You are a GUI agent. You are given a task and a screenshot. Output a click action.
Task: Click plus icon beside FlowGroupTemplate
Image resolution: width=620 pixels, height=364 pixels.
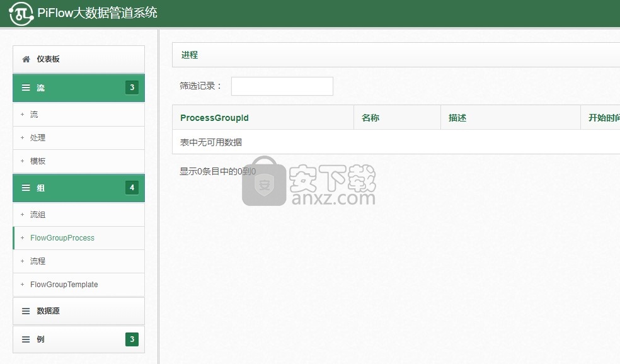tap(22, 285)
